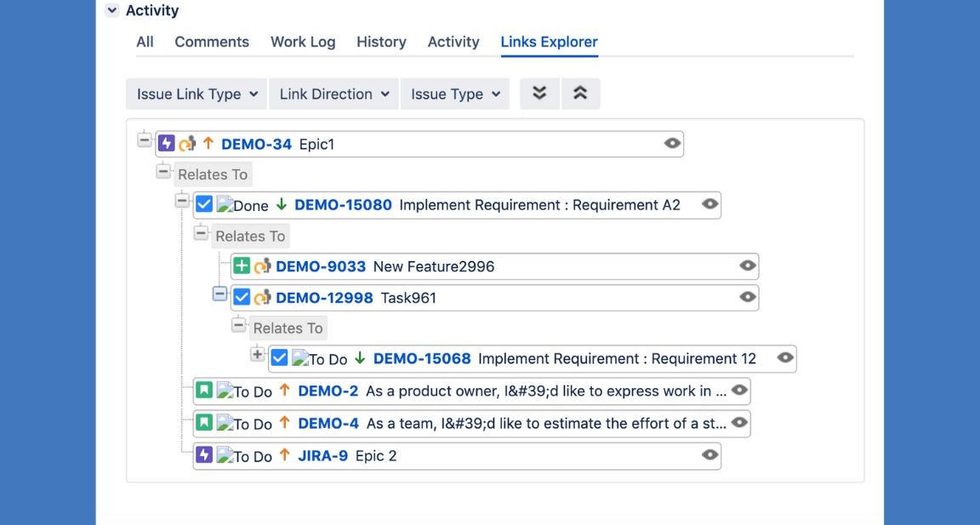Open the Issue Link Type dropdown
Image resolution: width=980 pixels, height=525 pixels.
tap(197, 94)
